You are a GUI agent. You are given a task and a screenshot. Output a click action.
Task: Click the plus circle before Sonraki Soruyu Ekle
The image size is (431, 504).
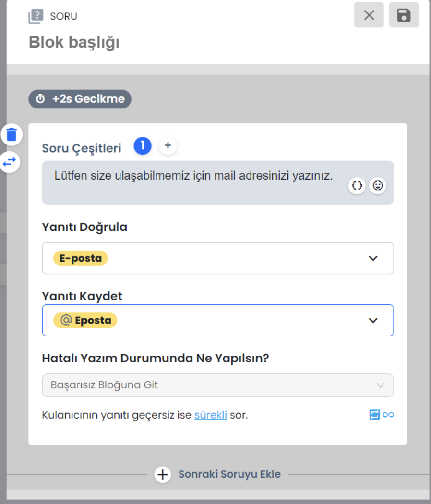tap(163, 474)
